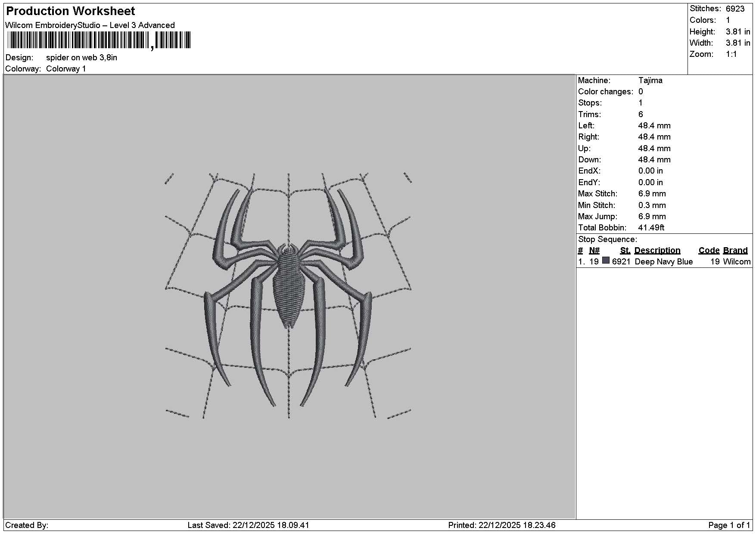Select the "Left:" extent label
Image resolution: width=756 pixels, height=534 pixels.
click(586, 126)
